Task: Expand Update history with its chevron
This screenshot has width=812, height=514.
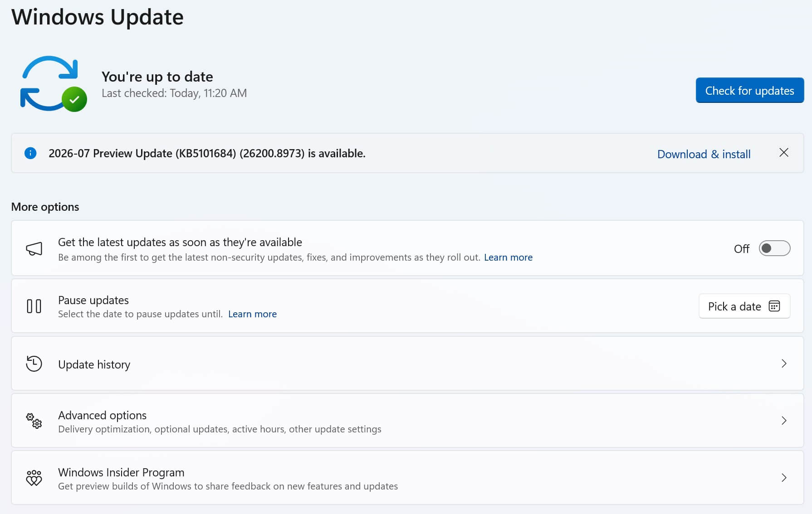Action: pos(784,364)
